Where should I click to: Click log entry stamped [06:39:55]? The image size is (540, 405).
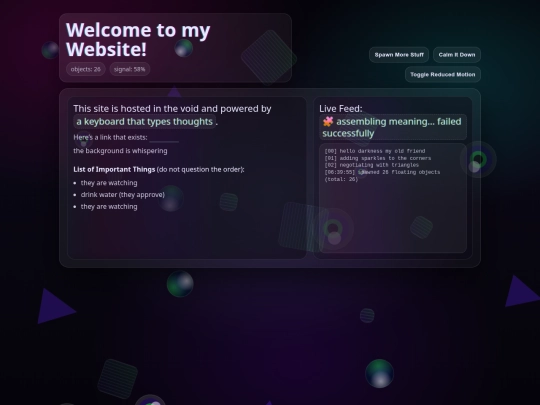tap(382, 176)
